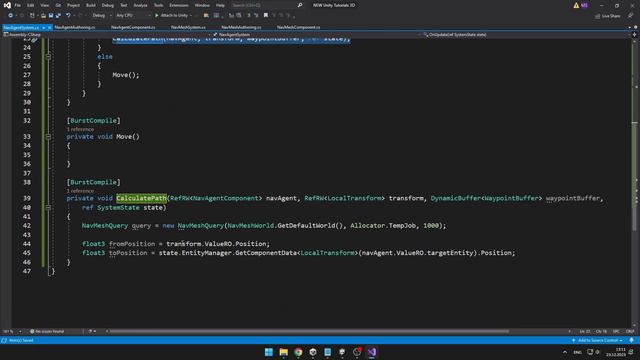
Task: Click the status bar notification bell
Action: pos(631,340)
